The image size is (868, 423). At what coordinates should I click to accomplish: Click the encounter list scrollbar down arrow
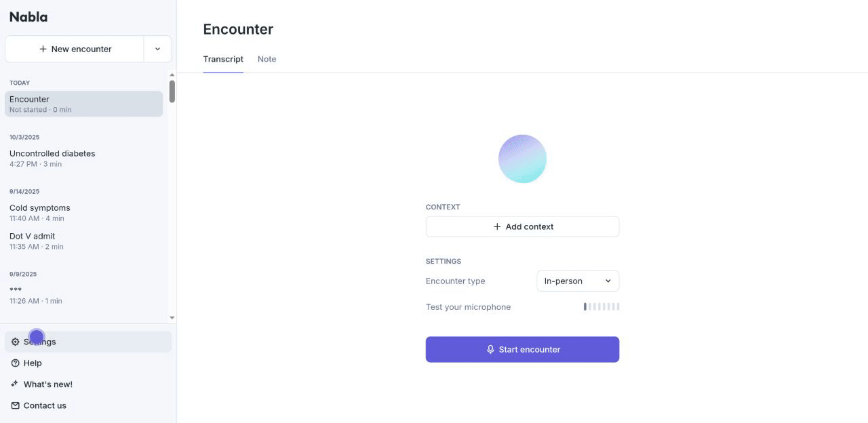(x=172, y=317)
